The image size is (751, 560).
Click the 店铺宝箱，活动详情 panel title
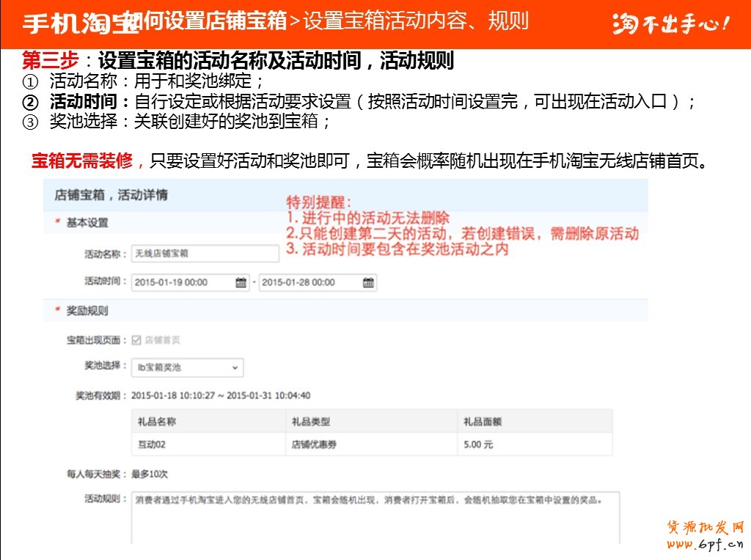click(111, 195)
